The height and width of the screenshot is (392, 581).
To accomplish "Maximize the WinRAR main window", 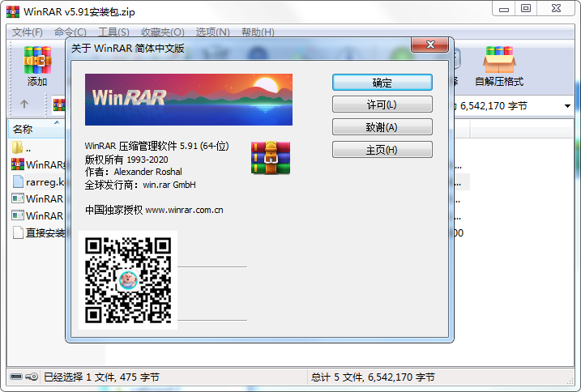I will point(526,8).
